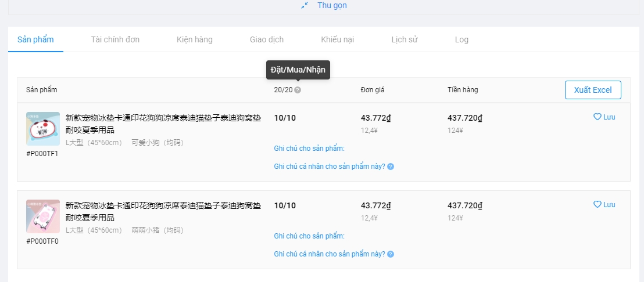
Task: Click the Xuất Excel button
Action: point(593,90)
